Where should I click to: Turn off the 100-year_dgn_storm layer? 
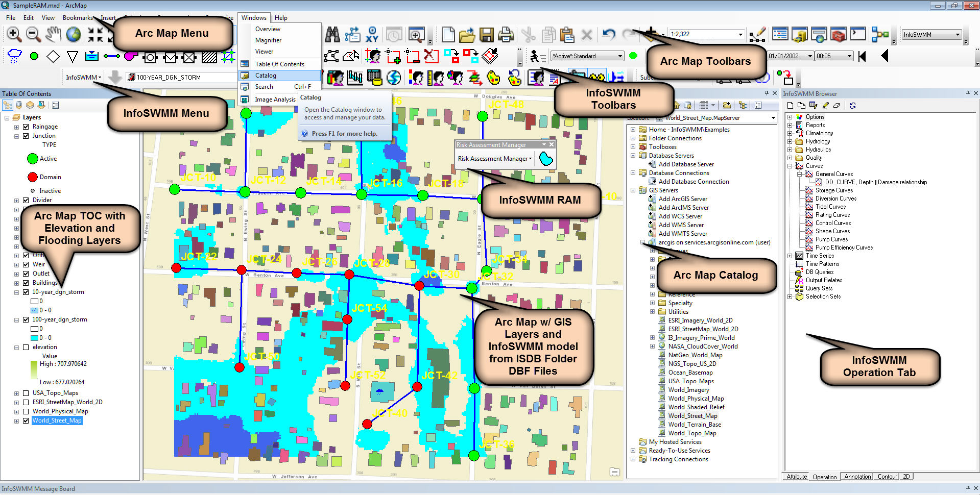tap(26, 319)
